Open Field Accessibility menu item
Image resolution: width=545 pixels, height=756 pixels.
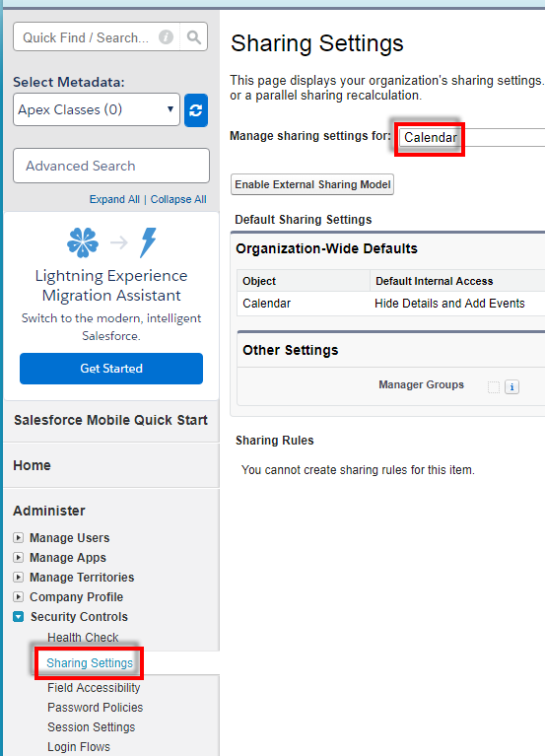tap(94, 688)
